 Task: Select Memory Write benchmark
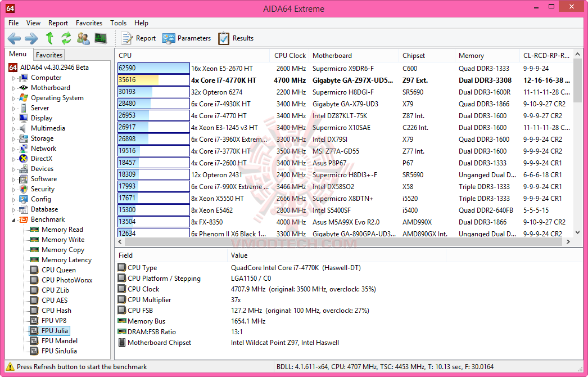coord(63,240)
